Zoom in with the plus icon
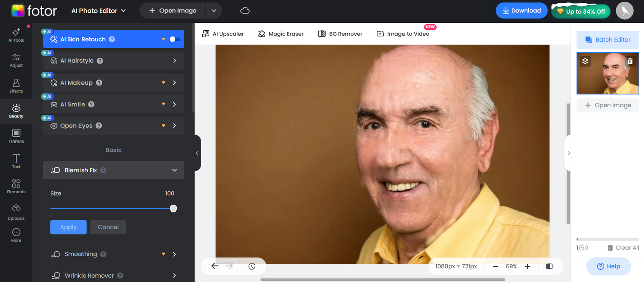This screenshot has width=644, height=282. (x=527, y=266)
